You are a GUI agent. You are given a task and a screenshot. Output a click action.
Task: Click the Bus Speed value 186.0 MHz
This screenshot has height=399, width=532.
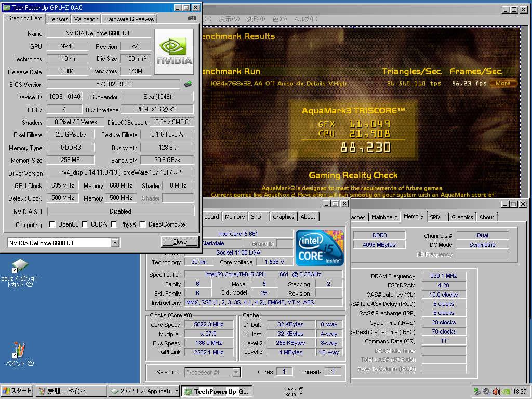point(209,343)
